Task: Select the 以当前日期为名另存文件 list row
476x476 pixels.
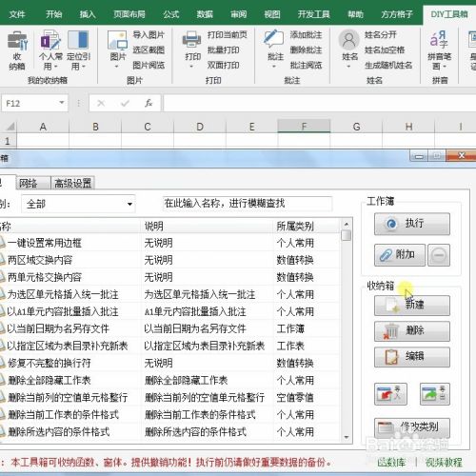Action: pyautogui.click(x=169, y=328)
